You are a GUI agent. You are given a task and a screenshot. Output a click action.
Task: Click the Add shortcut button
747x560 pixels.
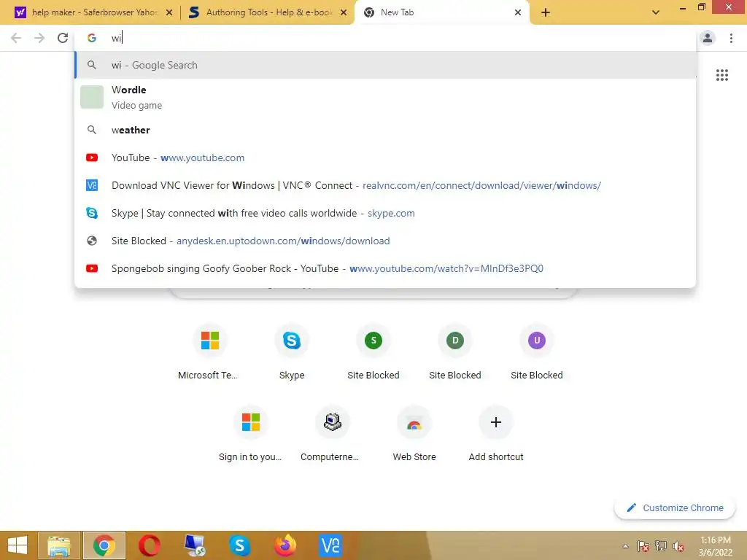point(496,435)
